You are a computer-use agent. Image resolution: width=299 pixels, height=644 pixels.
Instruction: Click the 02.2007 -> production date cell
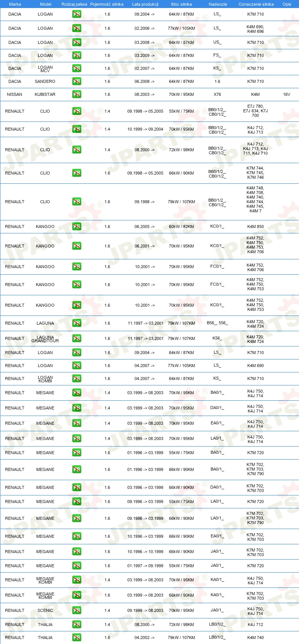coord(145,68)
